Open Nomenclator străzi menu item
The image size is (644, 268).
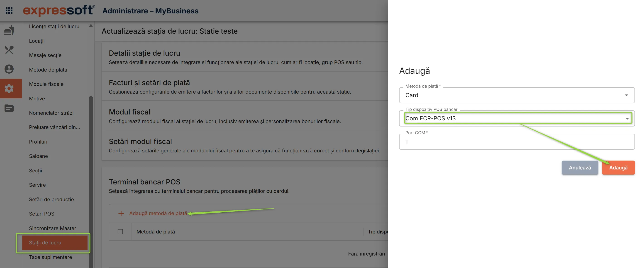click(51, 113)
